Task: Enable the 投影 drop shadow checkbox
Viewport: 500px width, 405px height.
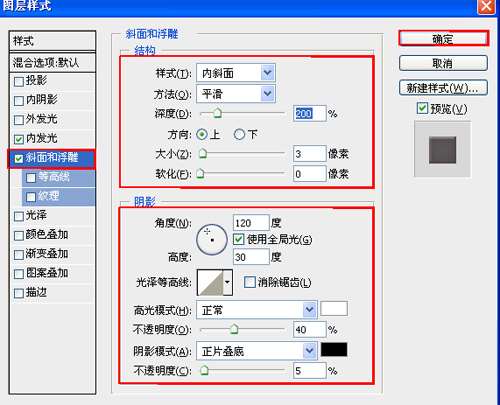Action: click(x=19, y=81)
